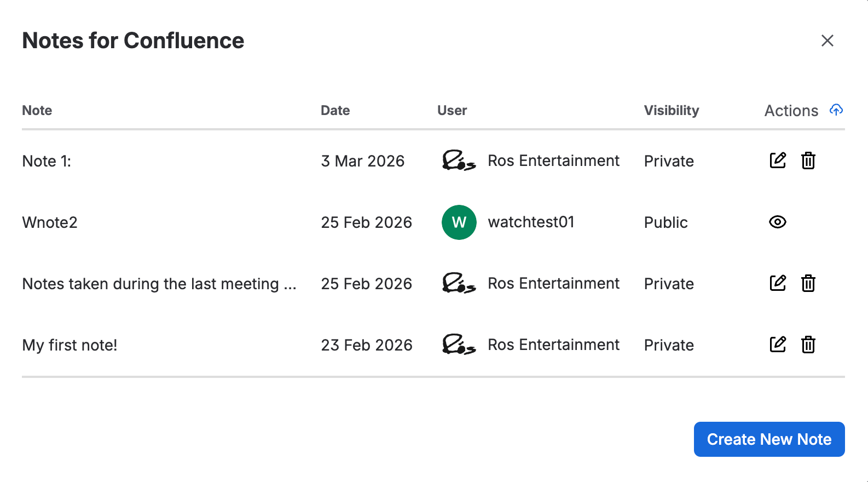Viewport: 868px width, 482px height.
Task: Click the Actions column header
Action: tap(791, 111)
